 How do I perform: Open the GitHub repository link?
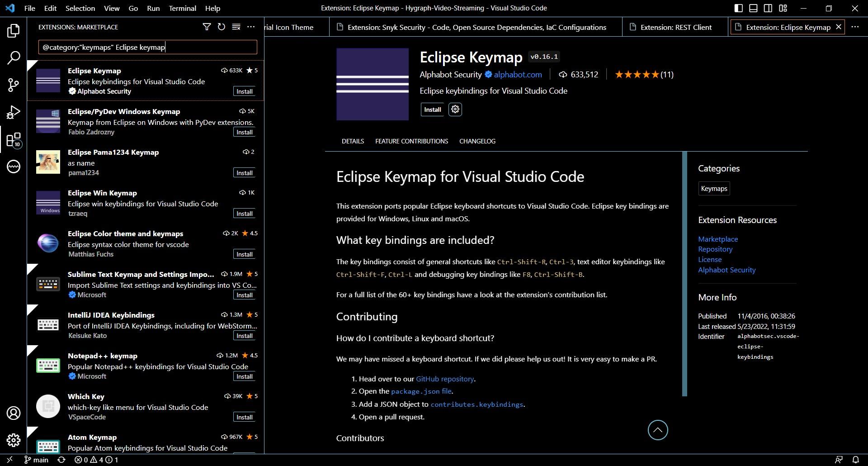click(x=445, y=379)
